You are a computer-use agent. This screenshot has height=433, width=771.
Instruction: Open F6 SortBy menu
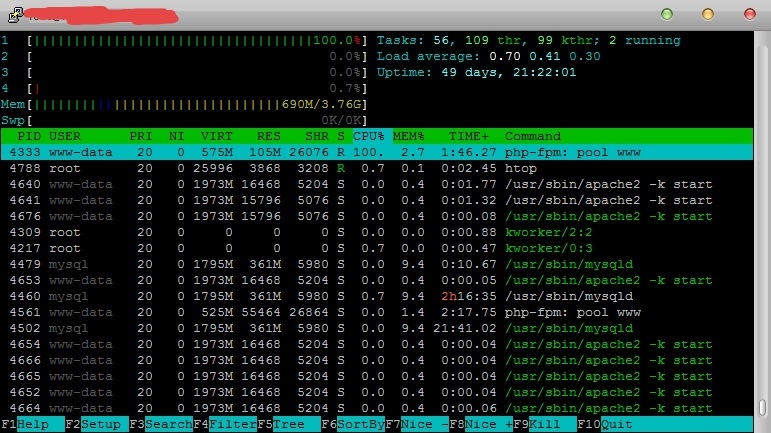(x=353, y=424)
